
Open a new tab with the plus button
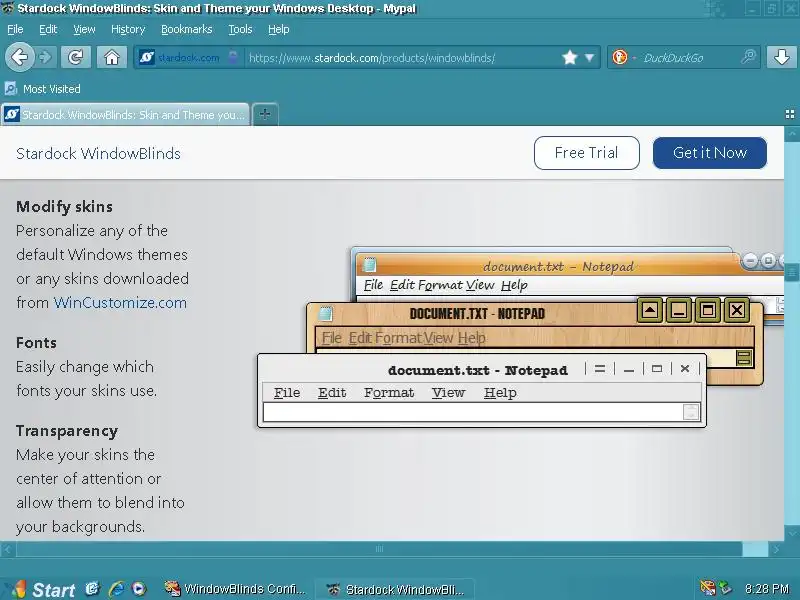tap(265, 114)
